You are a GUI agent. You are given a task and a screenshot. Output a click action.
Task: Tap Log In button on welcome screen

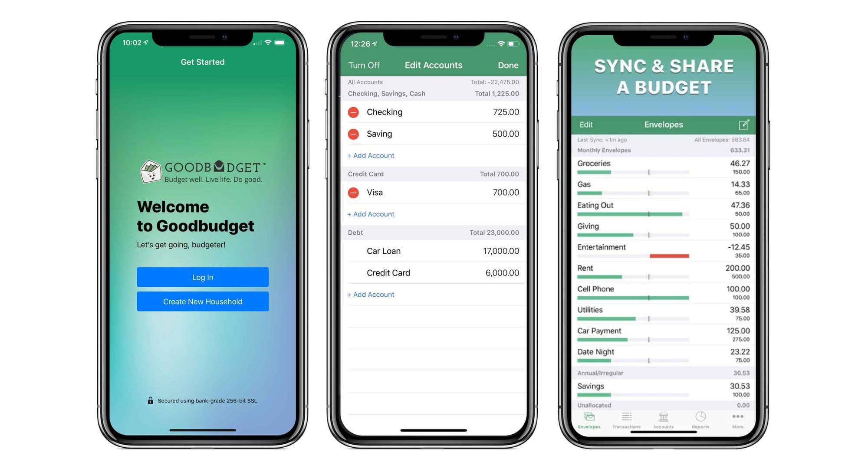click(x=203, y=277)
